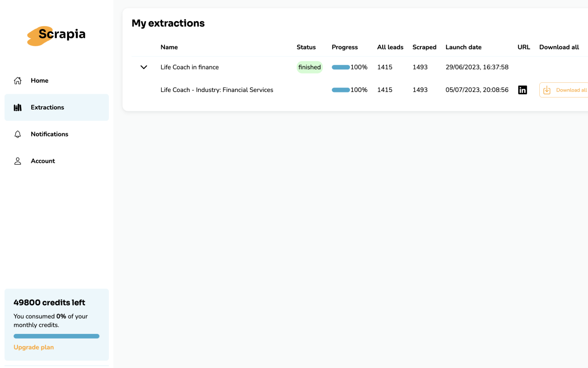Screen dimensions: 588x368
Task: Open the Home menu item
Action: click(x=40, y=80)
